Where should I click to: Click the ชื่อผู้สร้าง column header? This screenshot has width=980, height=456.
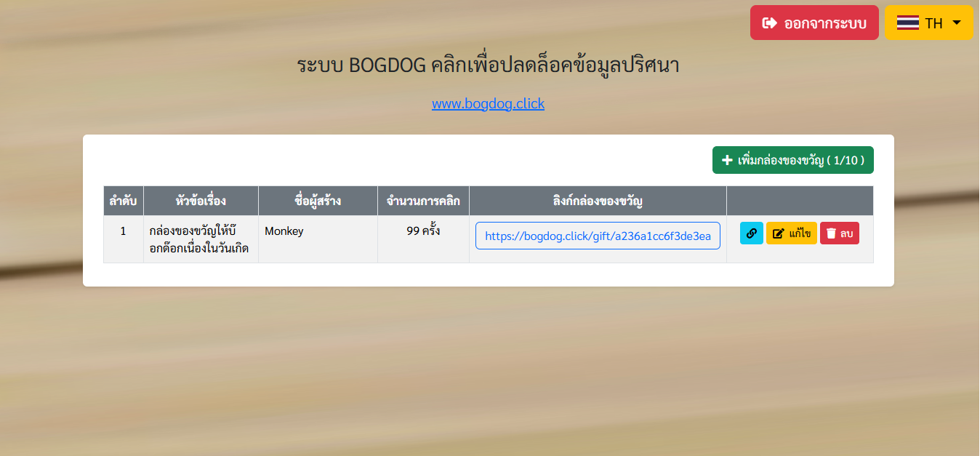tap(318, 201)
